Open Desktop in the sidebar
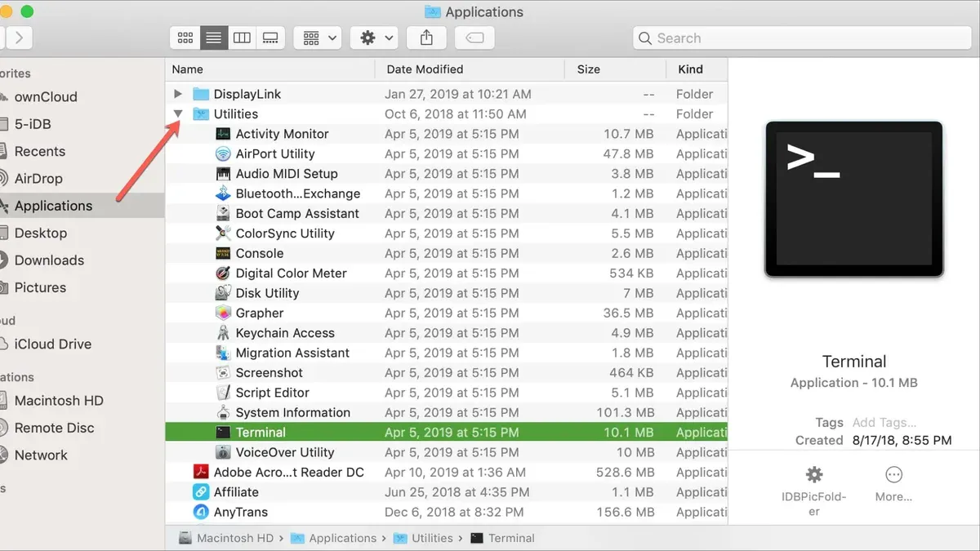 point(41,233)
